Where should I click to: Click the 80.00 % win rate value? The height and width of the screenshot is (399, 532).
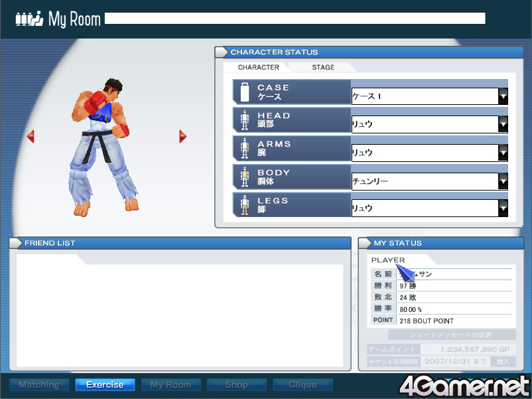411,309
